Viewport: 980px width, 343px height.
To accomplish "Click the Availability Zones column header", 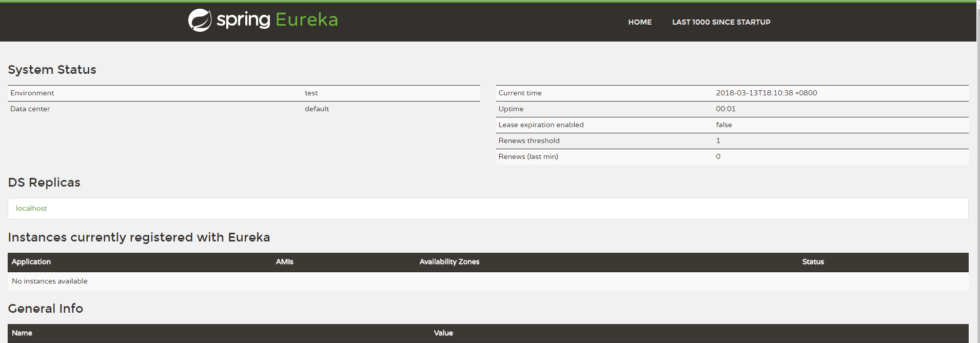I will (449, 261).
